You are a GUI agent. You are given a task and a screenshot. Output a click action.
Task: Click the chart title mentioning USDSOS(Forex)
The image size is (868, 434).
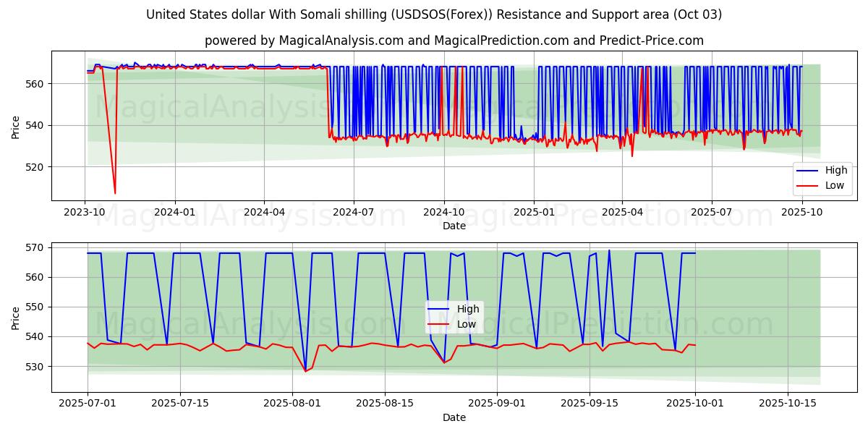tap(433, 14)
